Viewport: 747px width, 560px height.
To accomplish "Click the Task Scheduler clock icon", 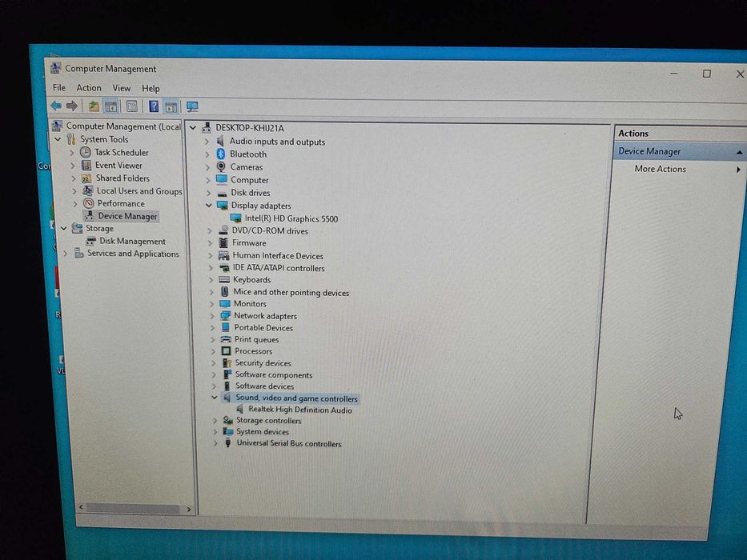I will pyautogui.click(x=86, y=152).
